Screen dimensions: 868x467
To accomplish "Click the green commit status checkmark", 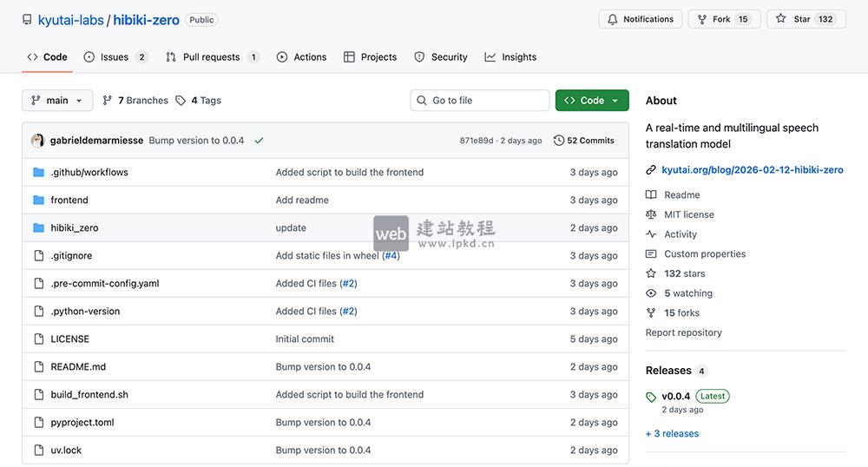I will coord(259,141).
